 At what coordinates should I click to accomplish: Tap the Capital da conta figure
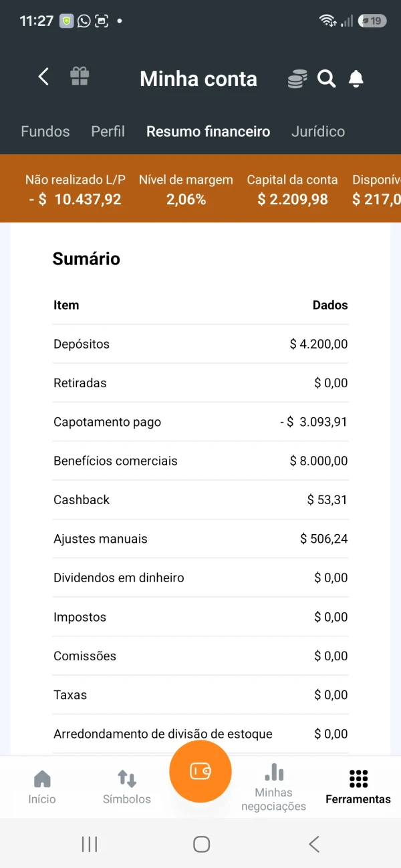[x=293, y=199]
